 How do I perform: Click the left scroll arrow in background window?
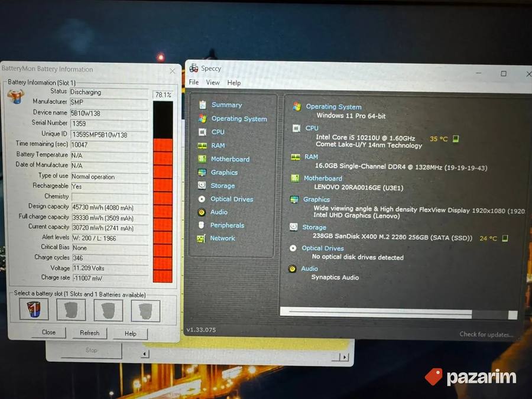click(x=145, y=354)
